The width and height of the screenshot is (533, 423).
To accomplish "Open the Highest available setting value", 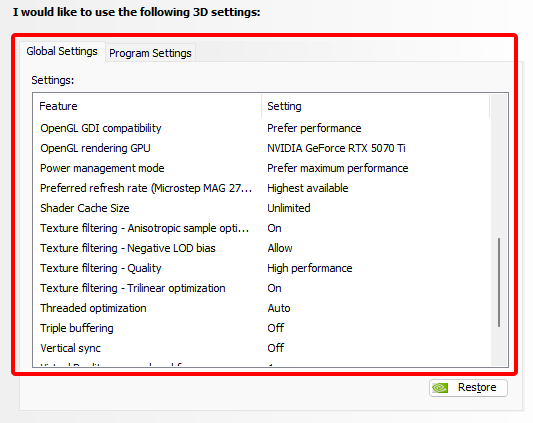I will [x=308, y=188].
